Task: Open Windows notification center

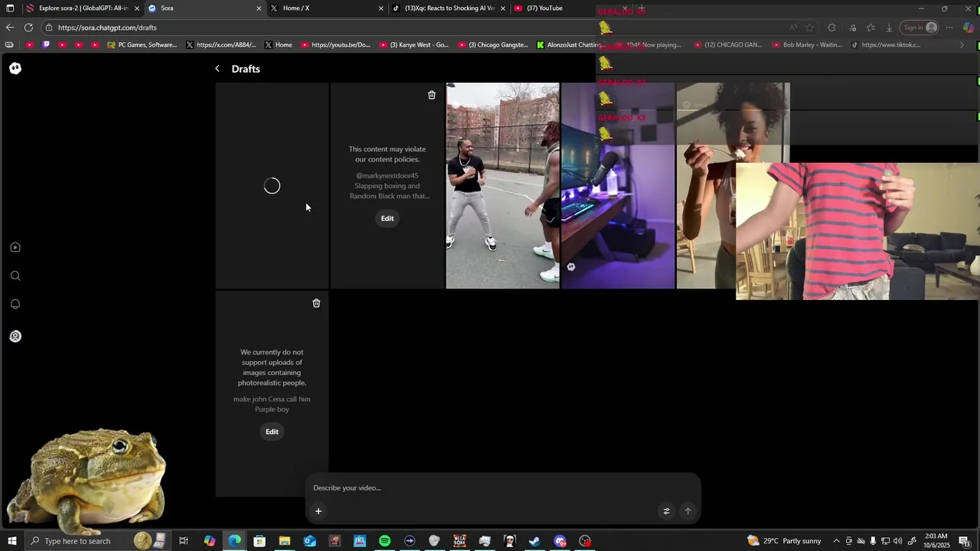Action: click(x=965, y=541)
